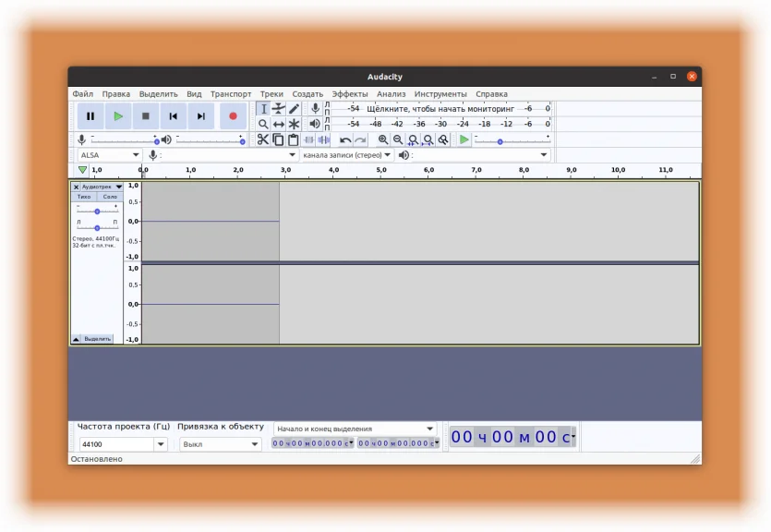The height and width of the screenshot is (532, 771).
Task: Click the Paste clipboard icon
Action: tap(294, 140)
